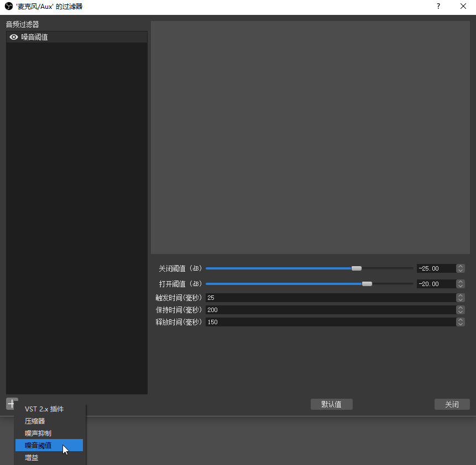Click the 释放时间(毫秒) label

click(x=179, y=322)
